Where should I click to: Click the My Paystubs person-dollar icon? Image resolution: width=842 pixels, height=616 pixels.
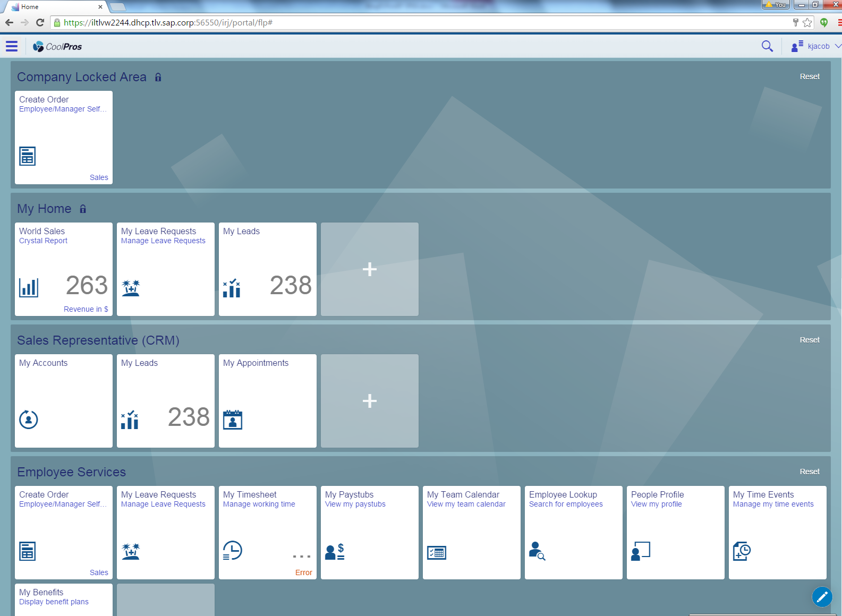click(335, 552)
